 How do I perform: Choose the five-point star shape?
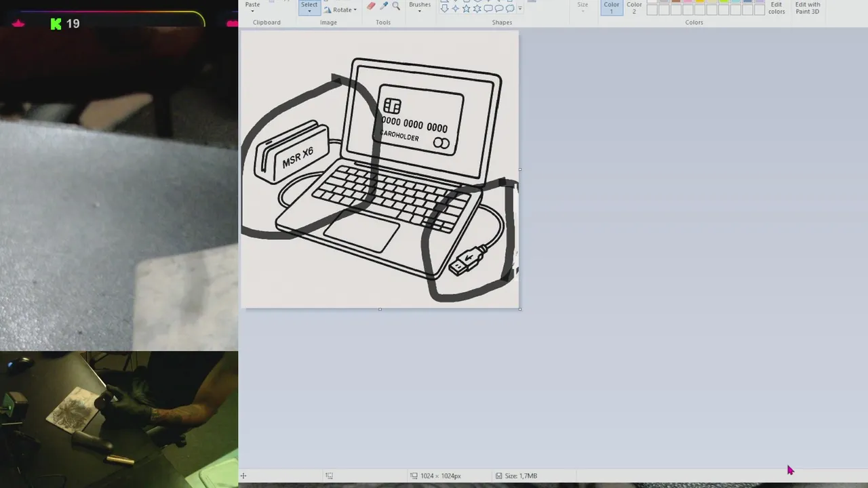click(x=467, y=8)
